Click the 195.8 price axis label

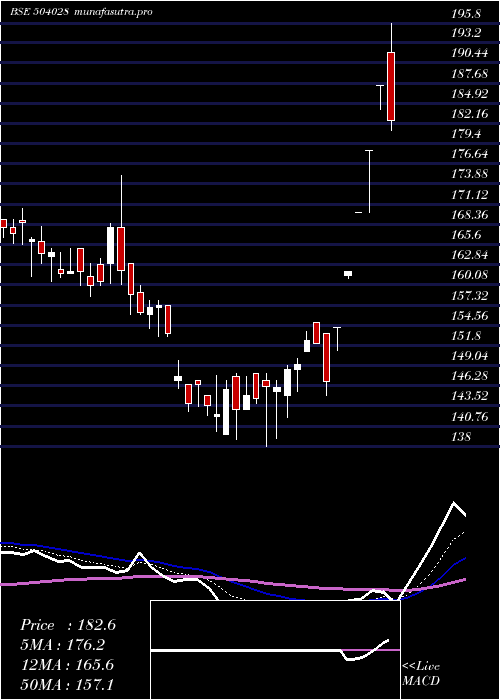pyautogui.click(x=466, y=13)
